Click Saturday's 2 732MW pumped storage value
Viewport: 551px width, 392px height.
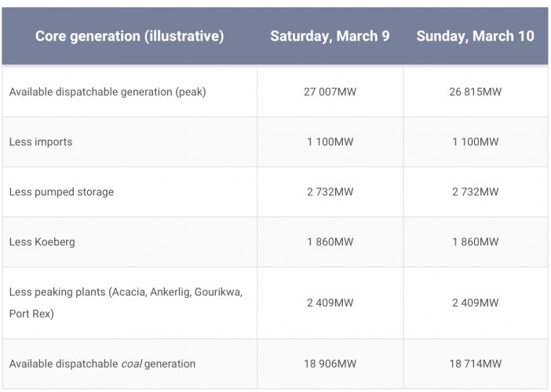(330, 192)
